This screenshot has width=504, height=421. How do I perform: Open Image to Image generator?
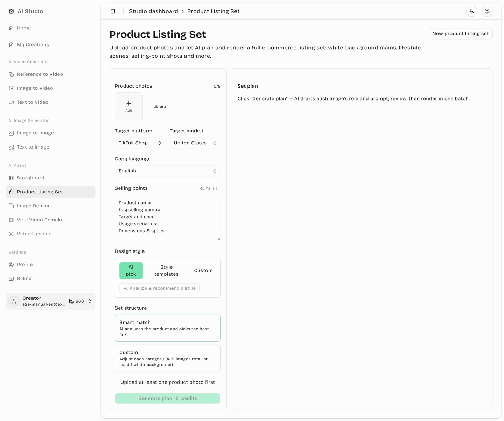coord(50,133)
